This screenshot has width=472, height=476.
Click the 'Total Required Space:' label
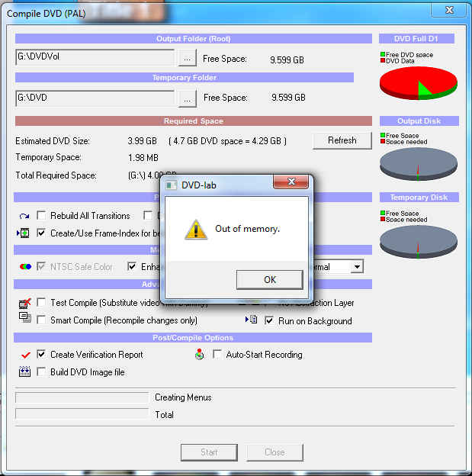coord(56,175)
